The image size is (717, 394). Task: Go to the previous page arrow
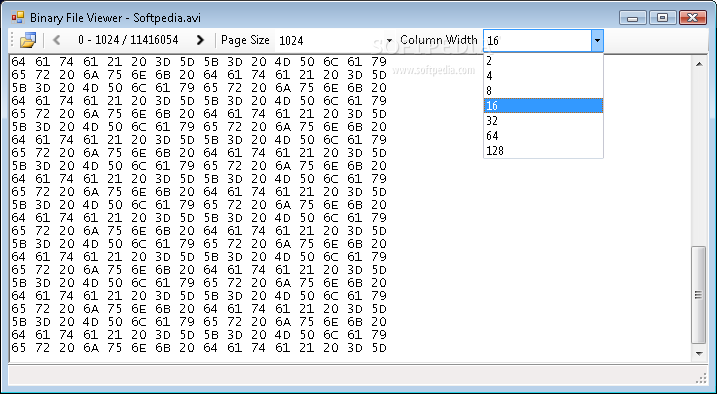tap(56, 40)
